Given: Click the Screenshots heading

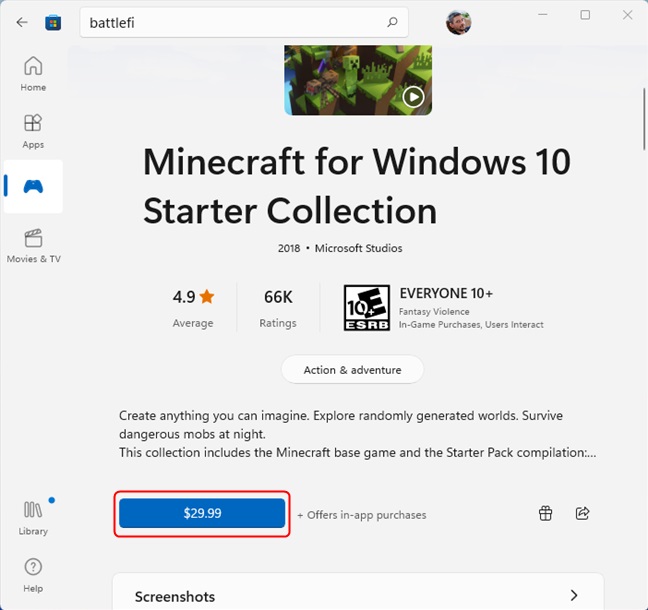Looking at the screenshot, I should click(175, 596).
